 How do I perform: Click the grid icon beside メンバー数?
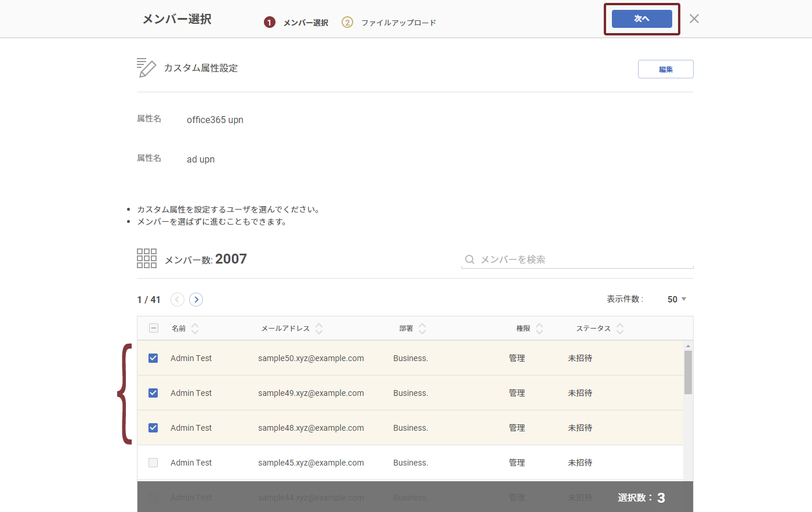[x=146, y=258]
